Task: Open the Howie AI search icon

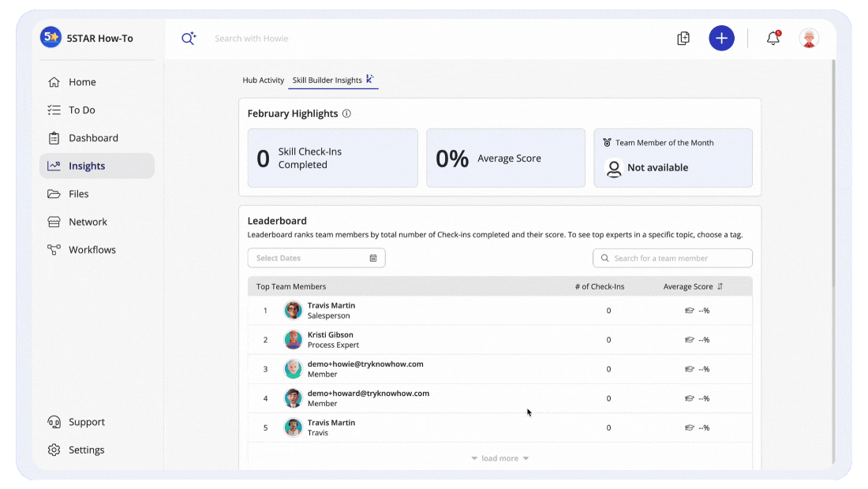Action: [x=189, y=38]
